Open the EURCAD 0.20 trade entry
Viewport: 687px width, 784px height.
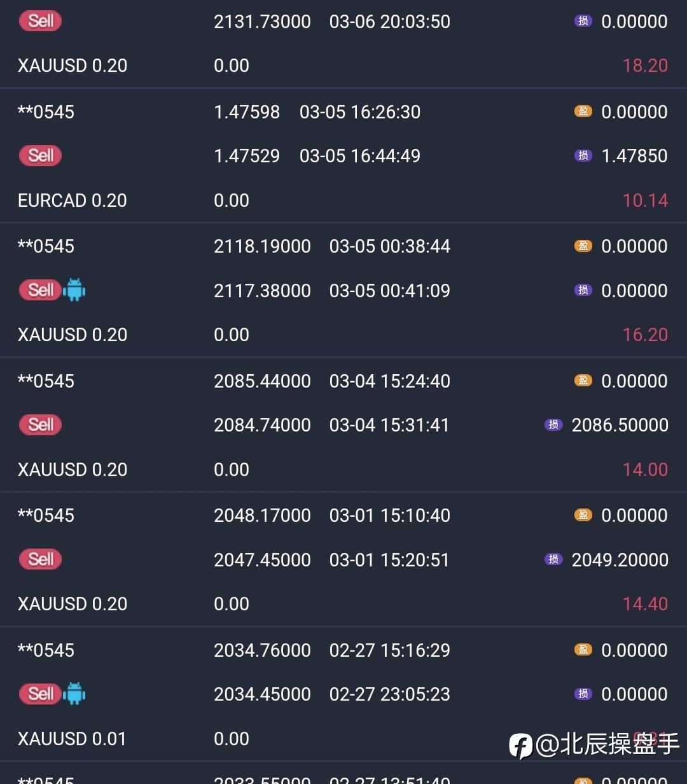point(73,200)
